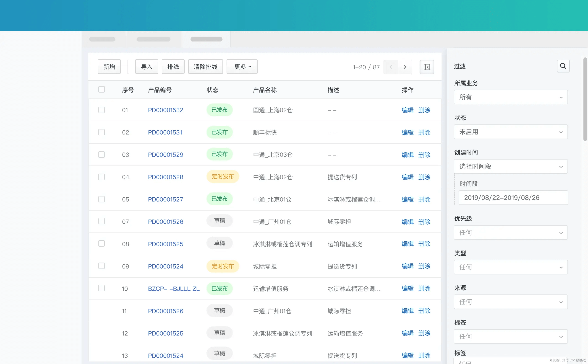Click 删除 for row 05 中通_北京01仓

(424, 200)
